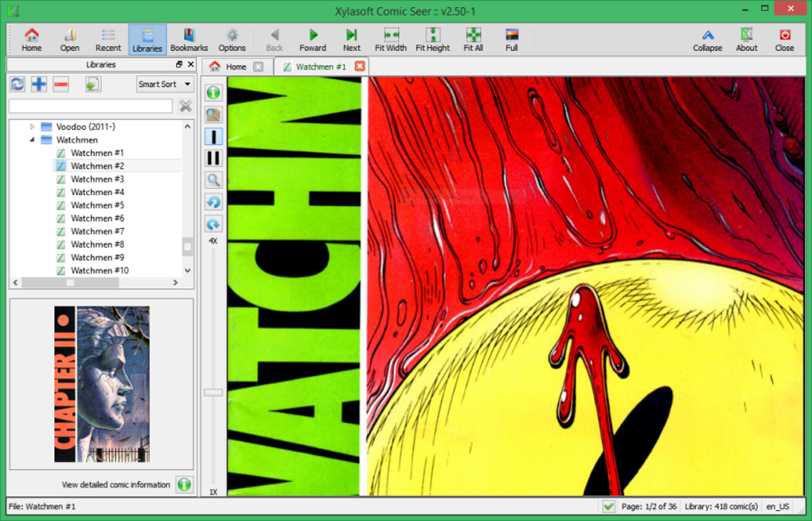This screenshot has height=521, width=812.
Task: Click Page: 1/2 of 36 status text
Action: [649, 507]
